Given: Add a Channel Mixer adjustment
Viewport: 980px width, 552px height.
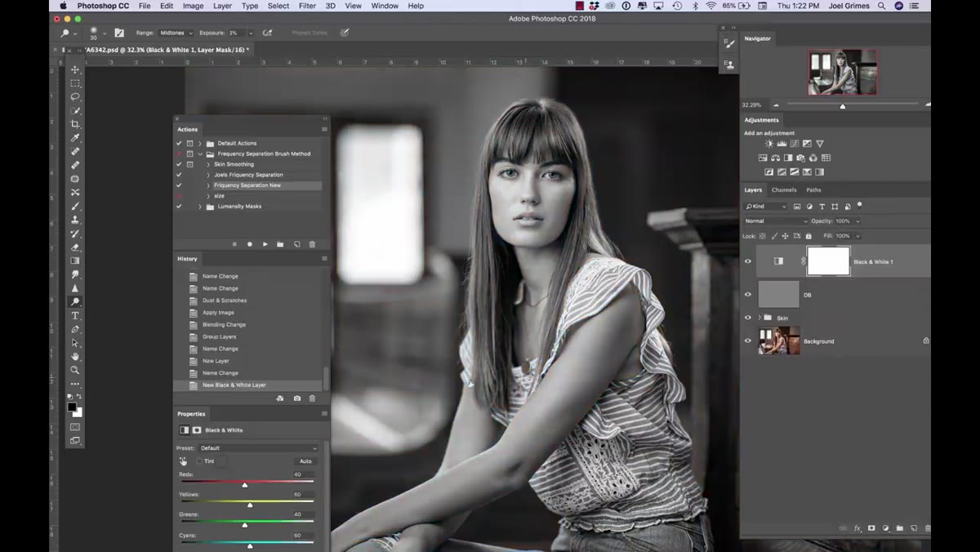Looking at the screenshot, I should click(813, 158).
